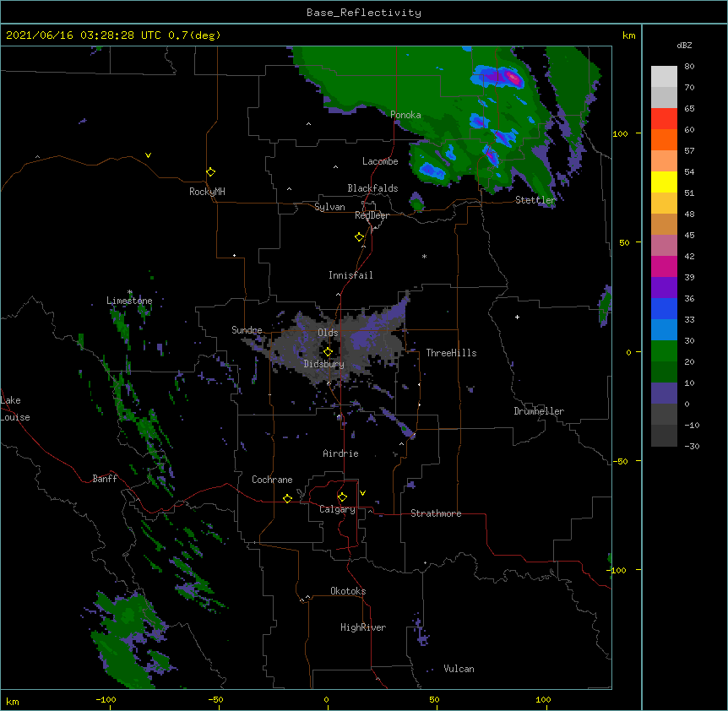
Task: Click the Blackfalds label
Action: 372,188
